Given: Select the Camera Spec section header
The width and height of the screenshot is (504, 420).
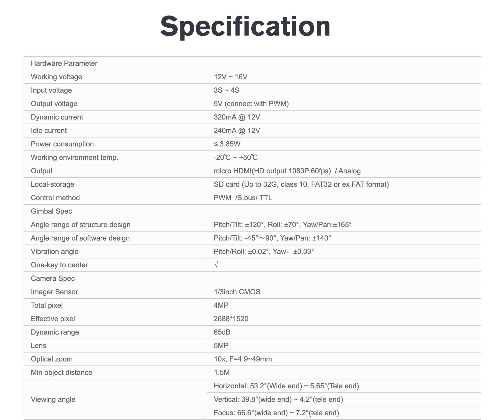Looking at the screenshot, I should pos(252,278).
